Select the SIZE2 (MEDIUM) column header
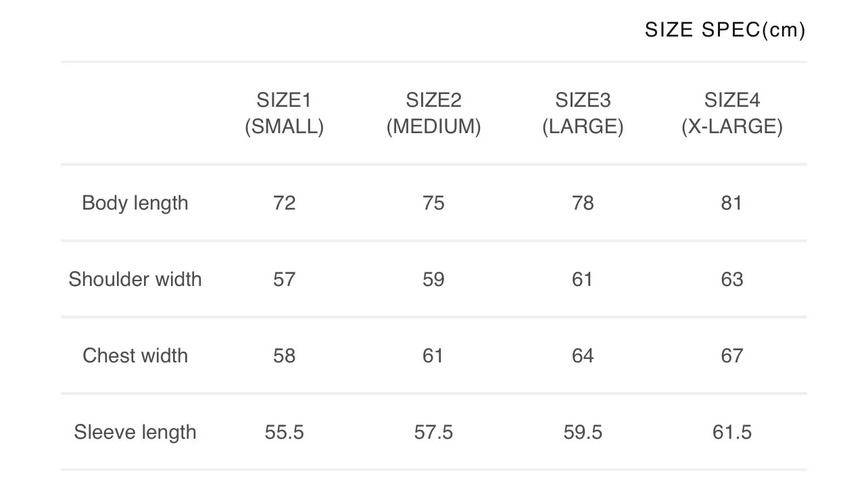 [x=433, y=114]
